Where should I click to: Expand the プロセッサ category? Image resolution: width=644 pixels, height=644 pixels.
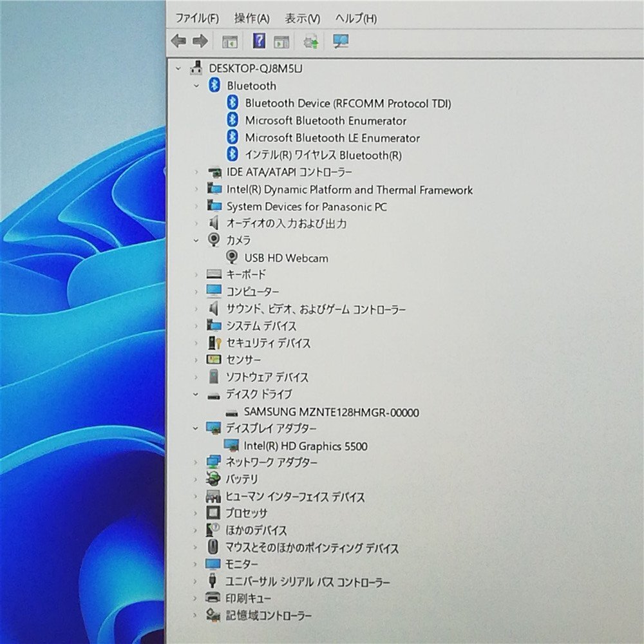point(196,513)
